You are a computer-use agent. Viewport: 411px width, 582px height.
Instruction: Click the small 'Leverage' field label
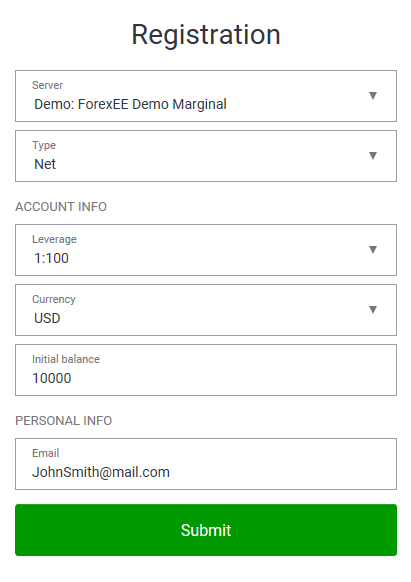click(x=54, y=239)
